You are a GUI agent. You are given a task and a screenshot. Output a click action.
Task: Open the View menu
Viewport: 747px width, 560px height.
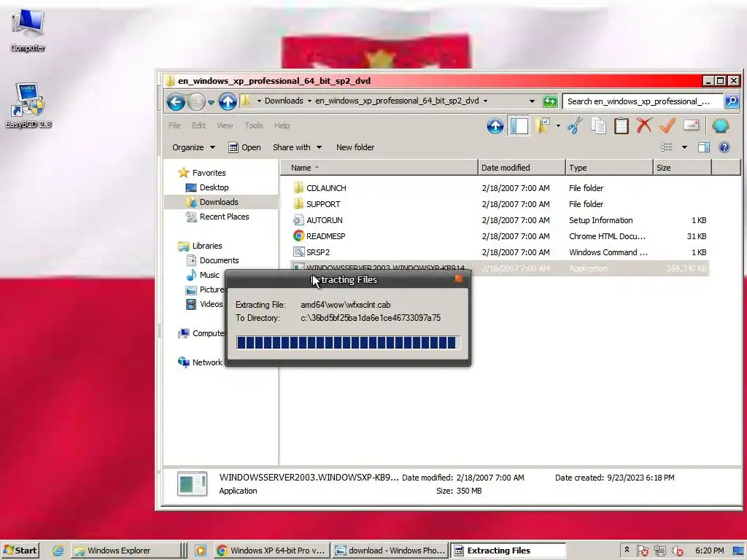click(225, 125)
